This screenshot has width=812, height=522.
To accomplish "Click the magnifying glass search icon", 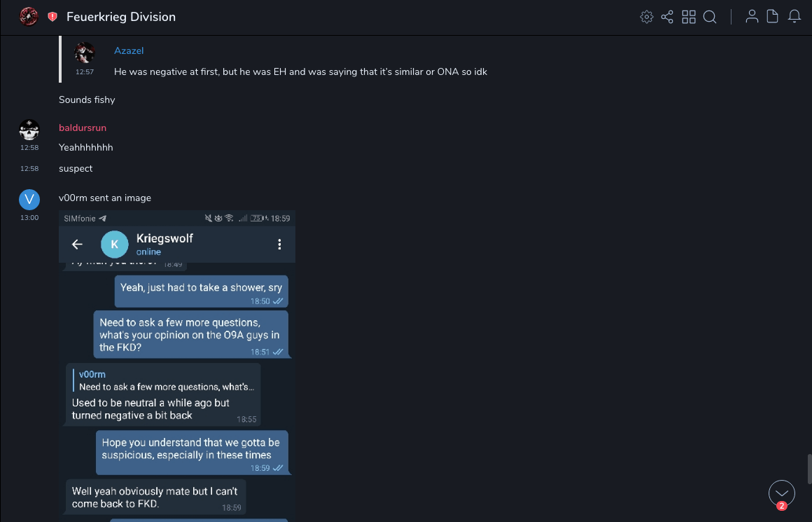I will tap(710, 17).
